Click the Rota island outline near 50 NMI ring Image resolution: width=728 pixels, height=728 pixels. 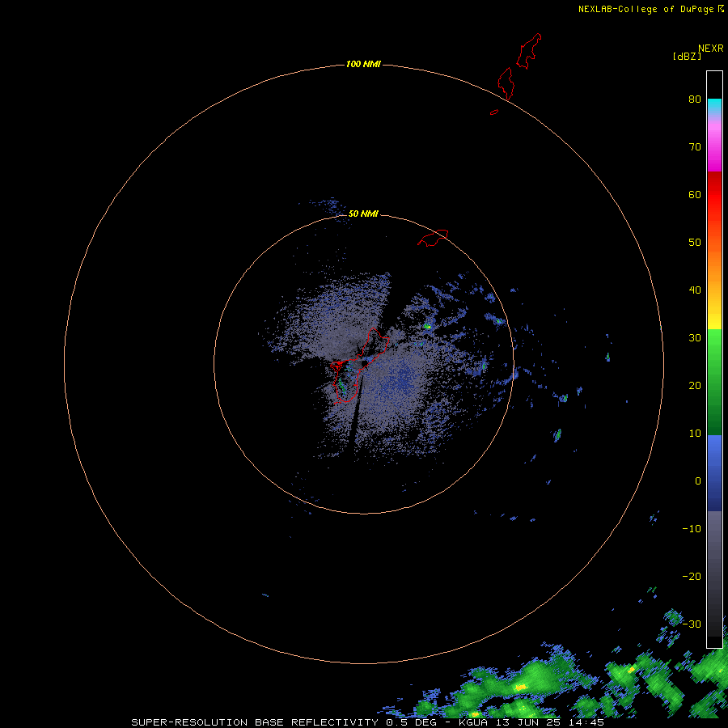pyautogui.click(x=433, y=237)
